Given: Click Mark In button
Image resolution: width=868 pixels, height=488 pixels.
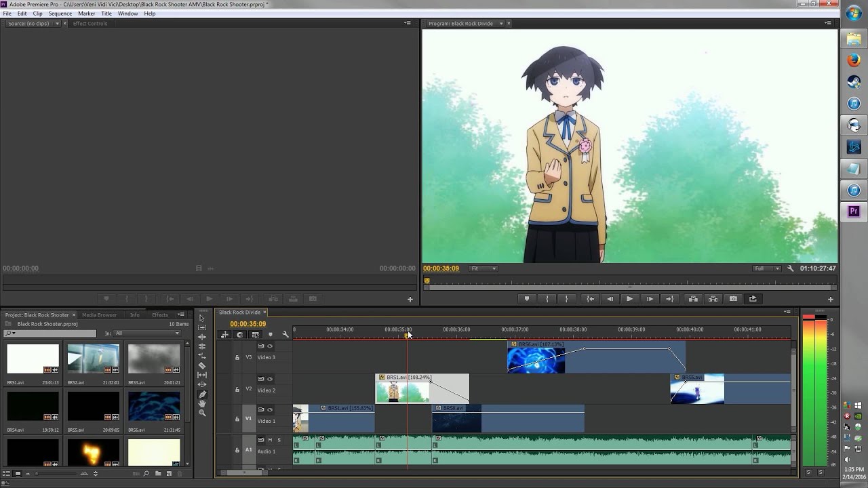Looking at the screenshot, I should click(547, 299).
